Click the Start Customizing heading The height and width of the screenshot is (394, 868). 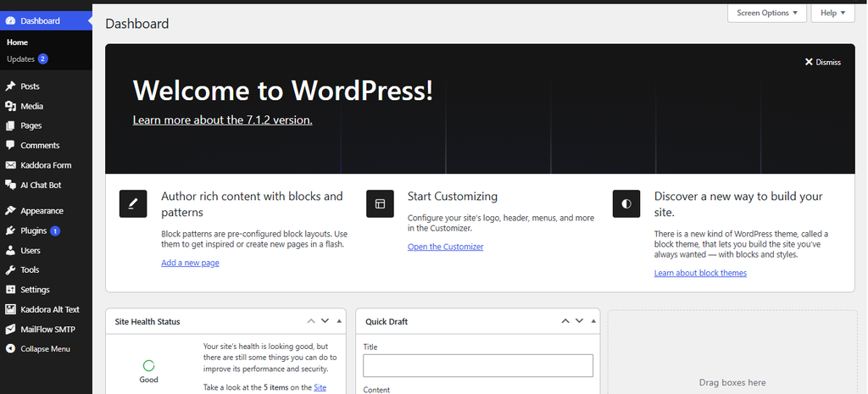click(x=453, y=197)
